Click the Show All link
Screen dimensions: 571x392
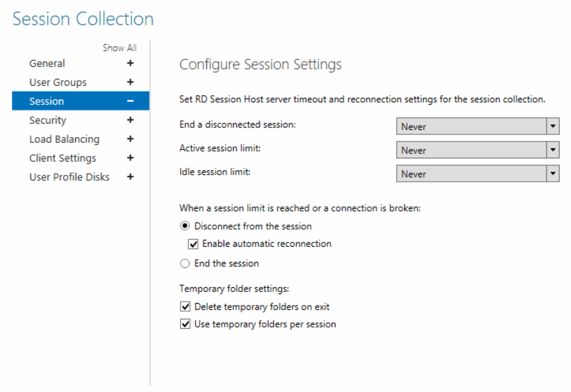119,48
